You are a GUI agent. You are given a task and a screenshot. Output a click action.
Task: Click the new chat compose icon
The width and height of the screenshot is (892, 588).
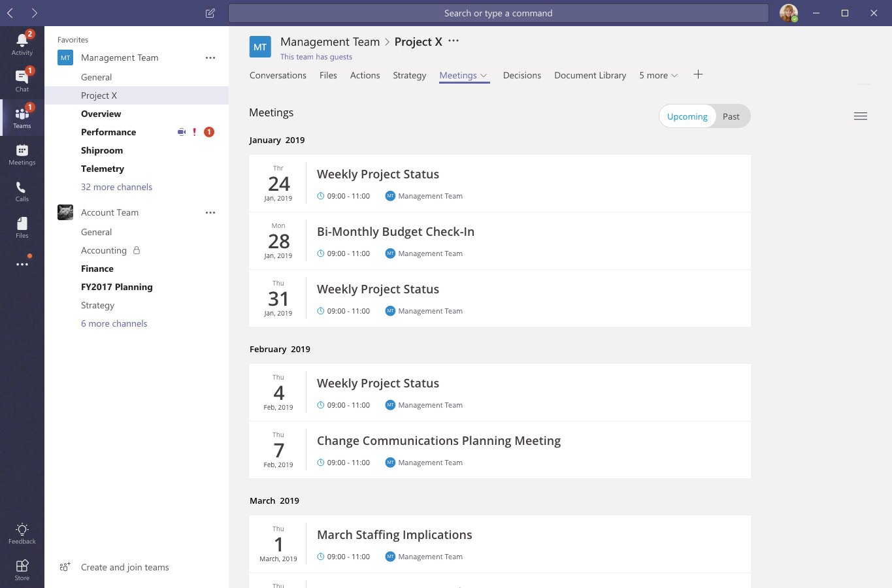point(209,12)
